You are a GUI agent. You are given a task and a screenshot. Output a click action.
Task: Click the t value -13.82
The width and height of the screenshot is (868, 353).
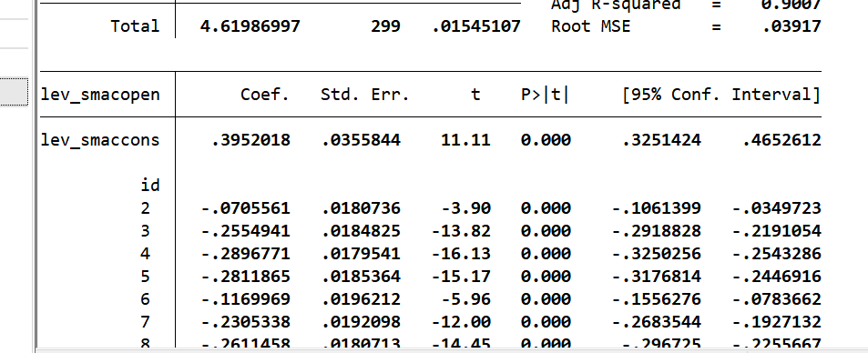click(x=461, y=231)
